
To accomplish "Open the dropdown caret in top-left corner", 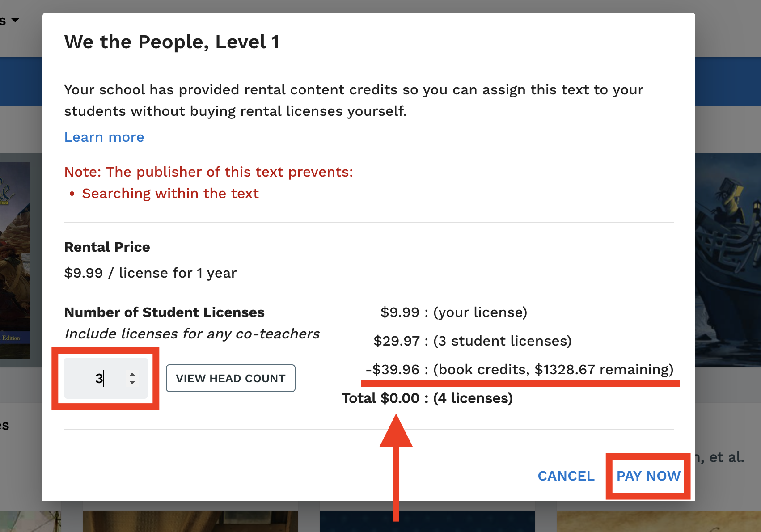I will coord(15,20).
